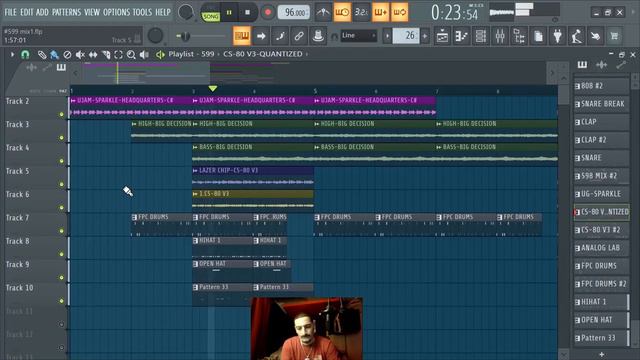The height and width of the screenshot is (360, 640).
Task: Toggle loop recording icon
Action: click(400, 13)
